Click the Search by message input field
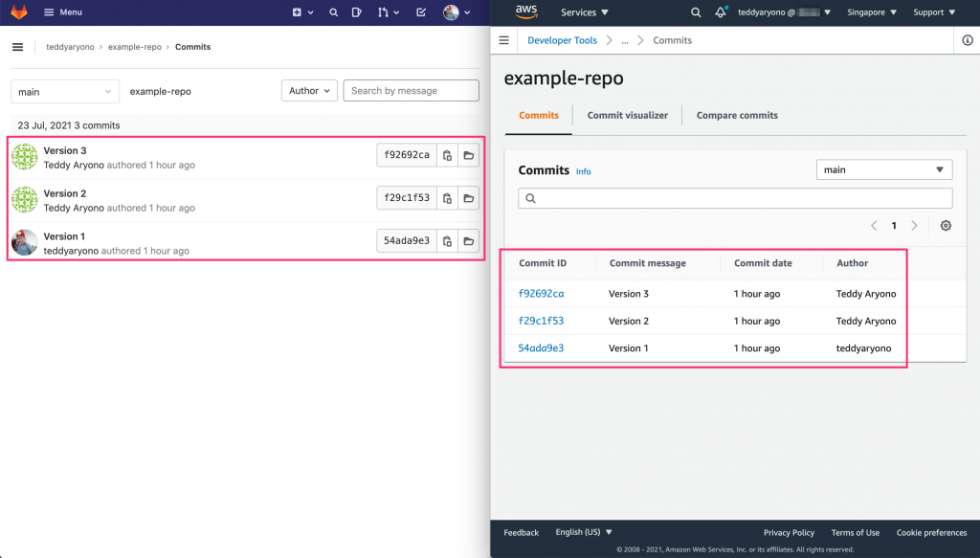 [411, 90]
